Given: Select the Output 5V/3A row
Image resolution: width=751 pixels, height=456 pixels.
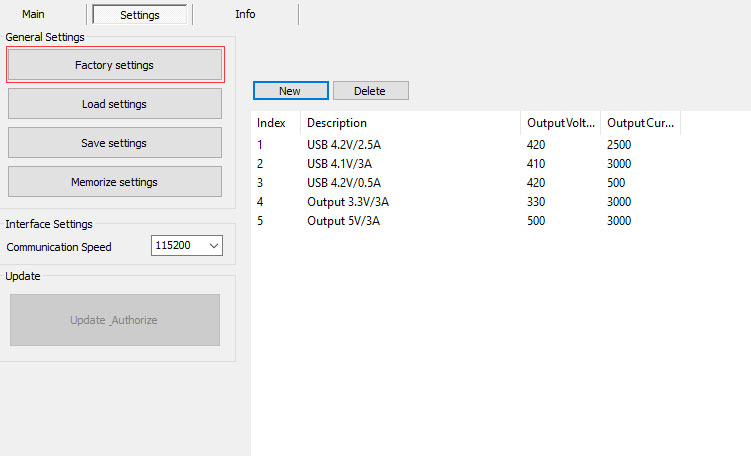Looking at the screenshot, I should click(343, 221).
